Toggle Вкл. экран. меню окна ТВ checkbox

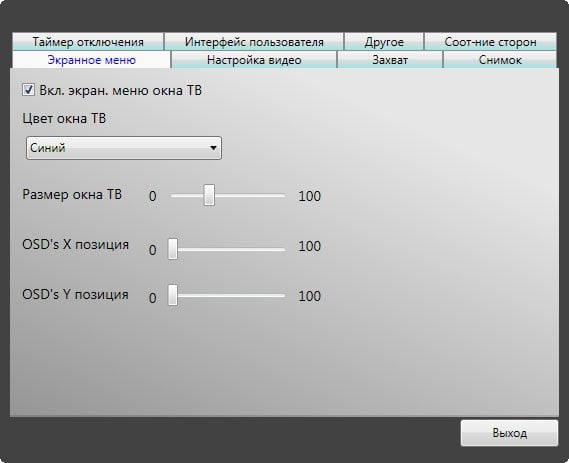pyautogui.click(x=28, y=90)
